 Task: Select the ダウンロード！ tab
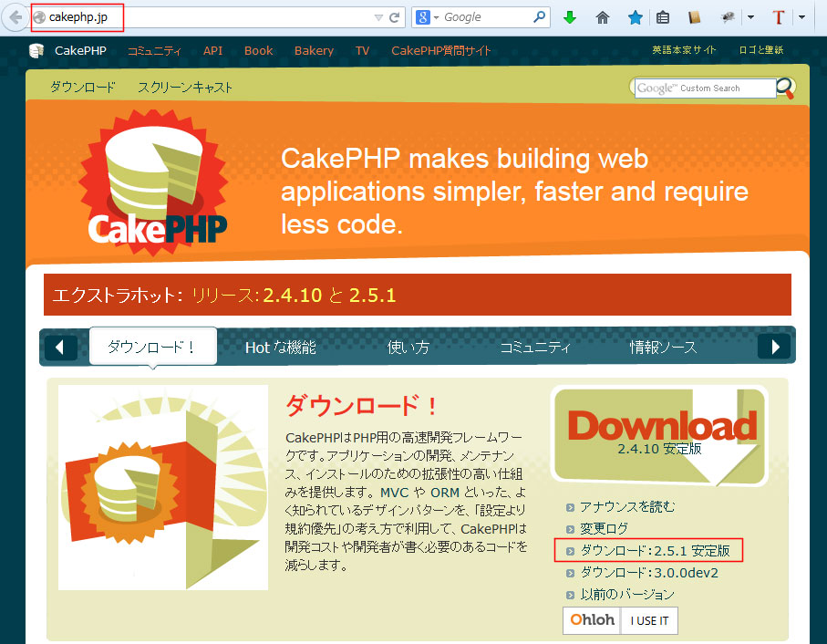153,347
